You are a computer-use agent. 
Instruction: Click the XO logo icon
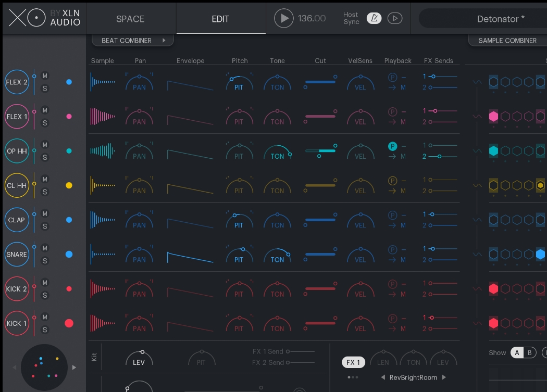click(x=26, y=18)
